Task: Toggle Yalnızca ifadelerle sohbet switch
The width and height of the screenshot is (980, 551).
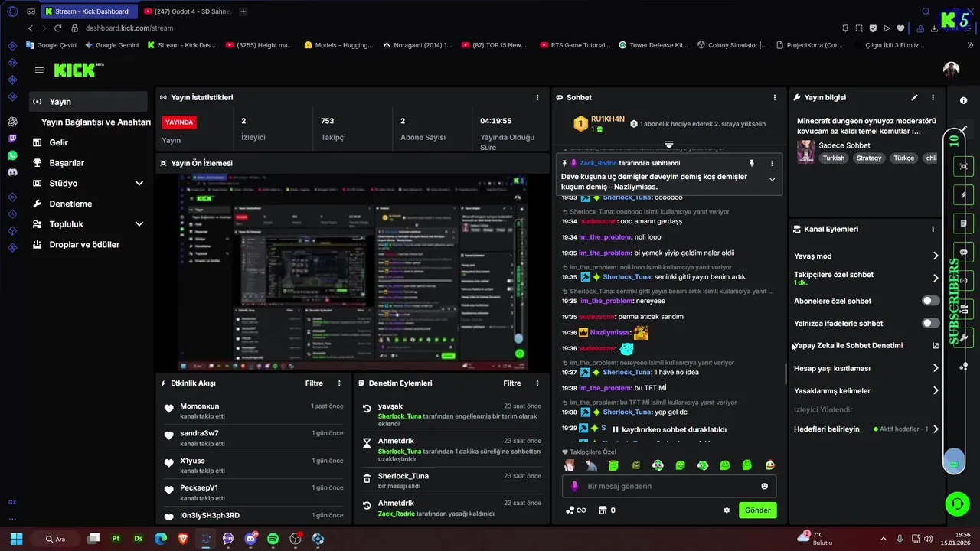Action: point(930,323)
